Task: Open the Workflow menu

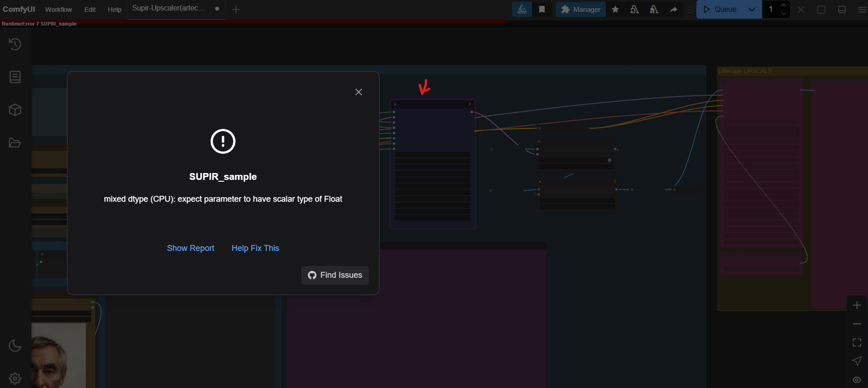Action: pyautogui.click(x=58, y=10)
